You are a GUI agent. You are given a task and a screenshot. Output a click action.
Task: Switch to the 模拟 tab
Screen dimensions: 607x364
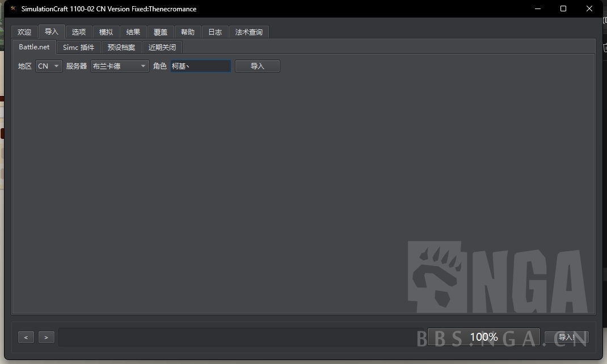(x=106, y=32)
